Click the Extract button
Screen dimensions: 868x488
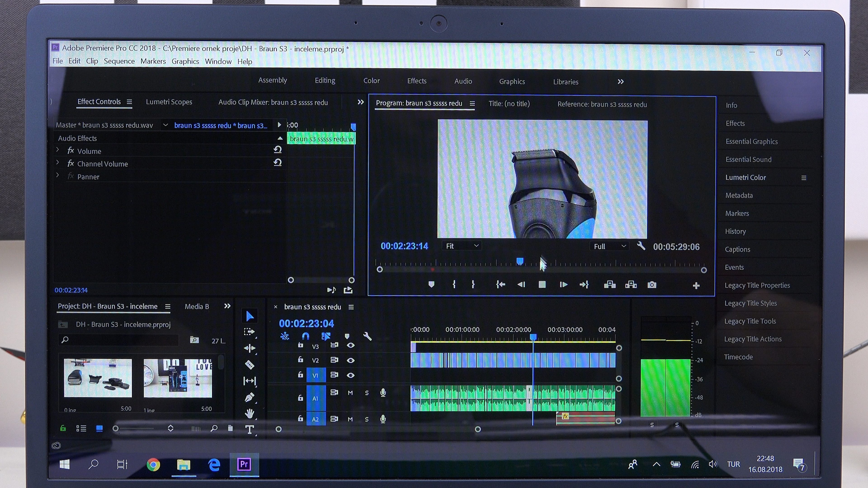tap(631, 285)
